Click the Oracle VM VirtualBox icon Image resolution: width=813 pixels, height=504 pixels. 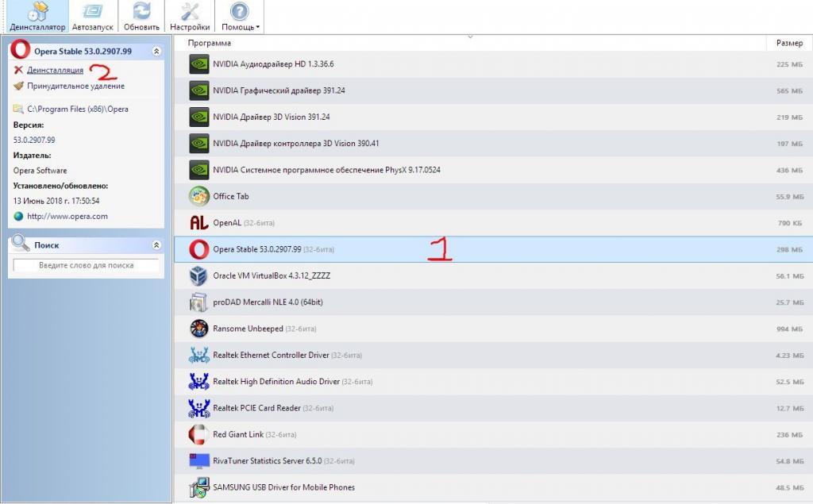[x=199, y=276]
